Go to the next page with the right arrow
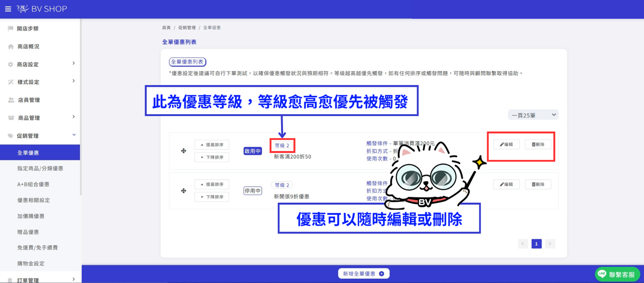 tap(550, 244)
